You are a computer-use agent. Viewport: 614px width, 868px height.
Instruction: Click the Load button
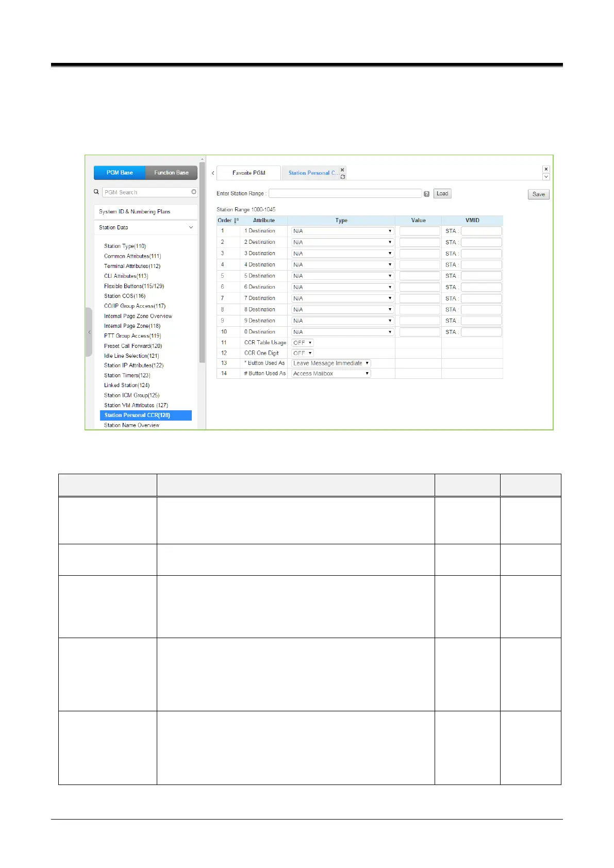442,194
